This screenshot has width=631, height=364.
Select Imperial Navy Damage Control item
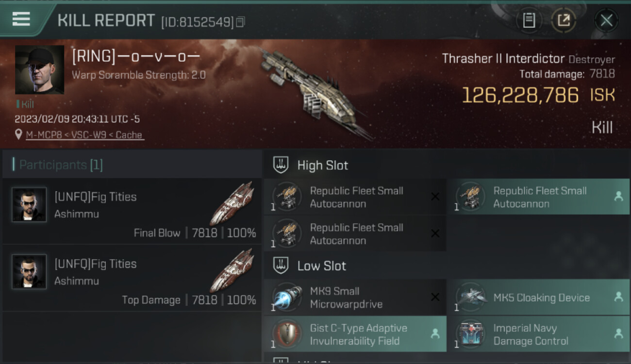pos(538,334)
